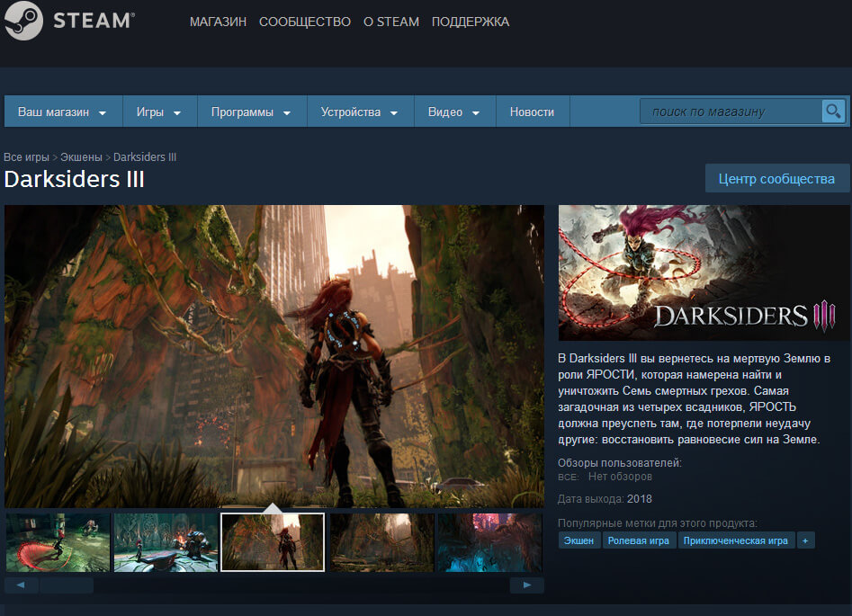This screenshot has height=616, width=852.
Task: Open the Центр сообщества button
Action: click(x=777, y=179)
